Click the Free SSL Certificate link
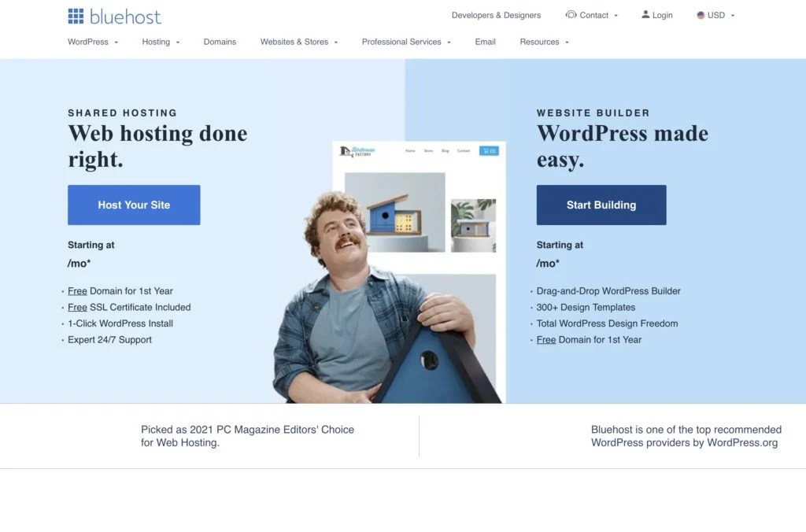Image resolution: width=806 pixels, height=532 pixels. pos(76,307)
